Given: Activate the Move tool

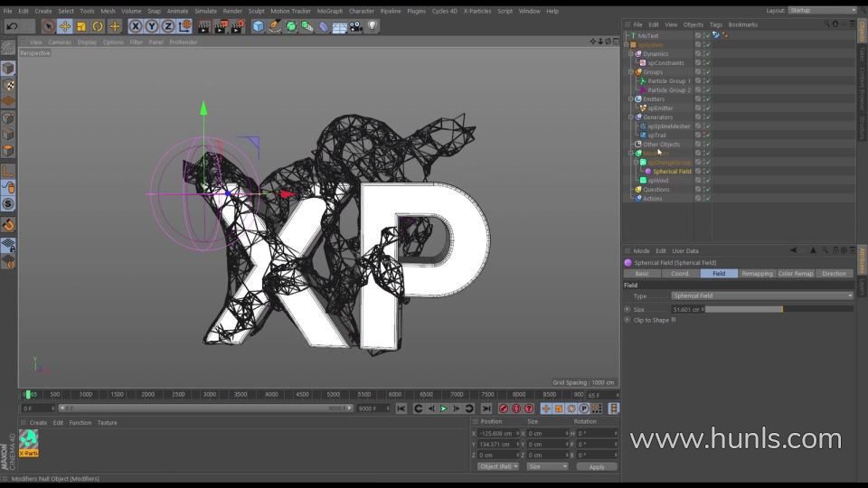Looking at the screenshot, I should click(65, 26).
